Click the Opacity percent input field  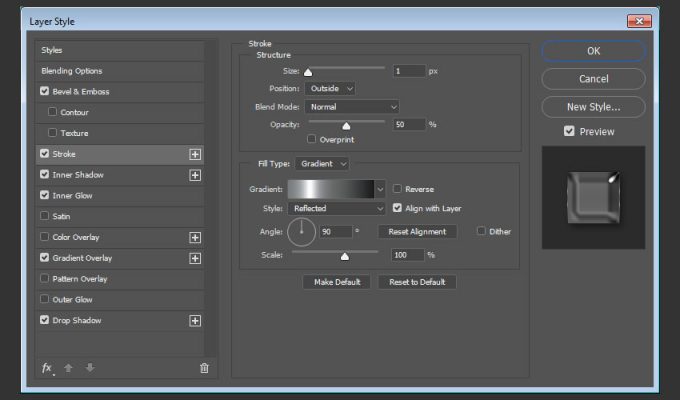tap(409, 125)
